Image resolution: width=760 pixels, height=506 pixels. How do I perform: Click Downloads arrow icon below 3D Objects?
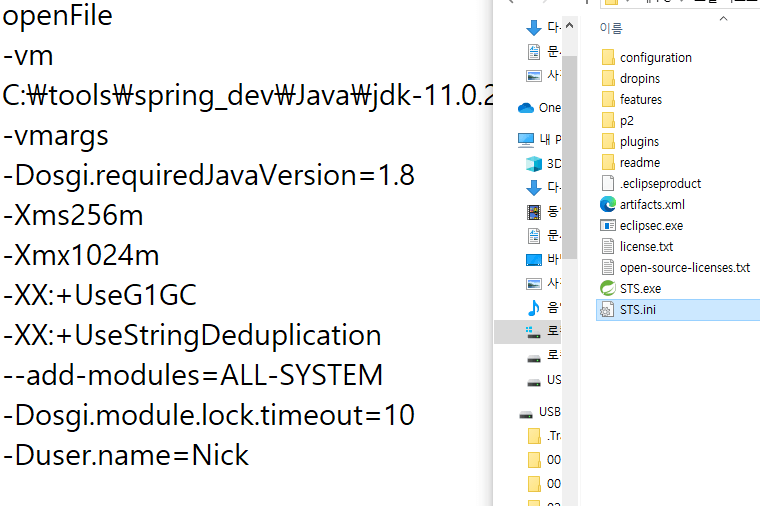click(534, 188)
